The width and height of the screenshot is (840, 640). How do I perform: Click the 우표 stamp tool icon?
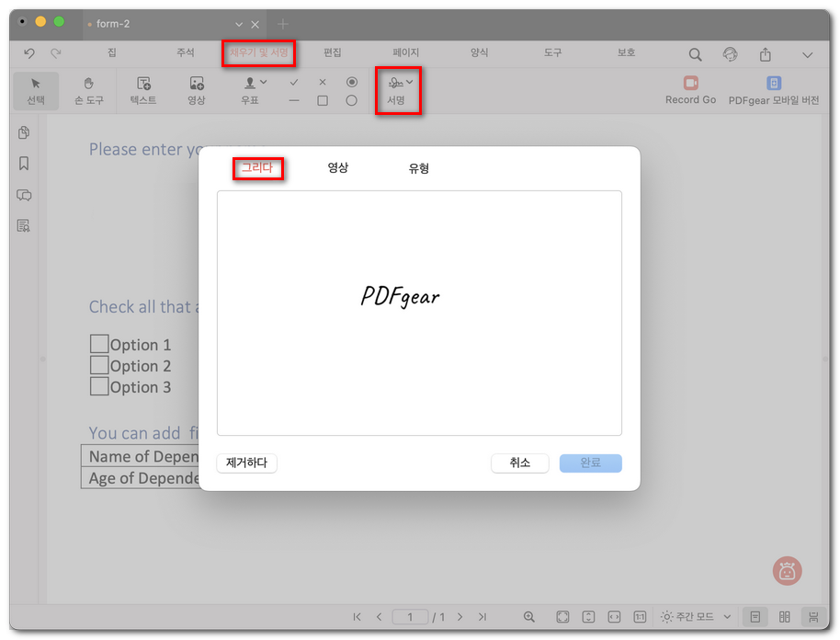(250, 83)
